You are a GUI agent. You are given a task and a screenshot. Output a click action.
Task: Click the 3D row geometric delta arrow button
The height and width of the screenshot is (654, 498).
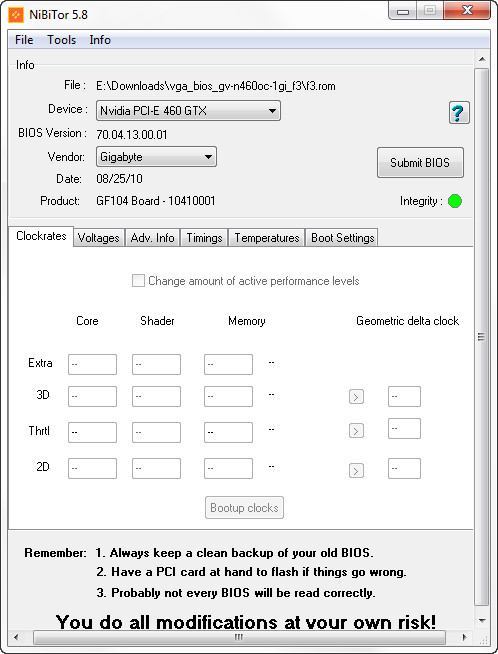tap(356, 397)
